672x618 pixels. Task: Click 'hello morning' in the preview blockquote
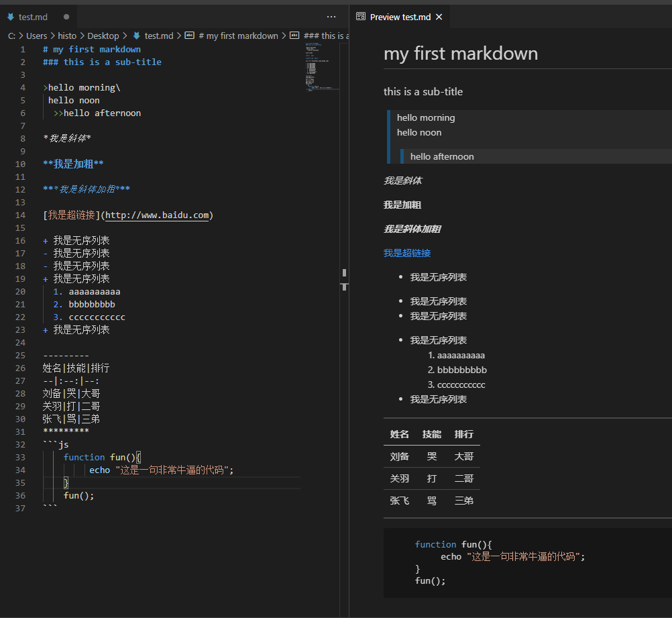click(x=426, y=117)
